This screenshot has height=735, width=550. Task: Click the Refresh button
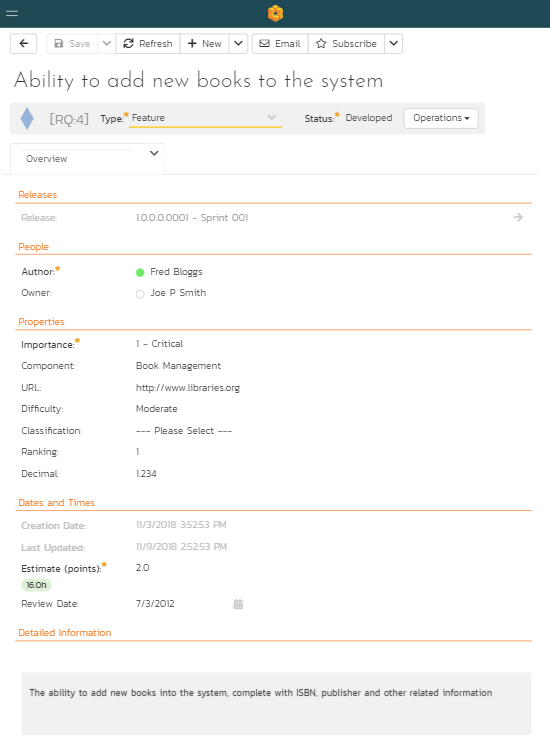[x=148, y=44]
